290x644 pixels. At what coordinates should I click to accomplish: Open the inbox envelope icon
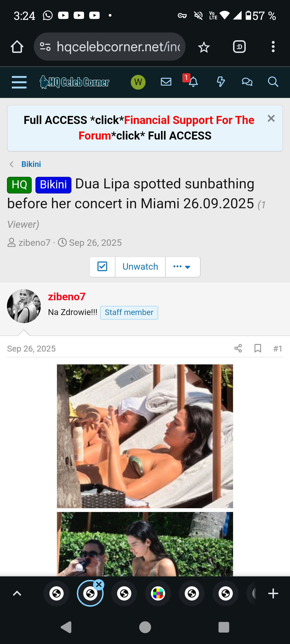coord(166,82)
